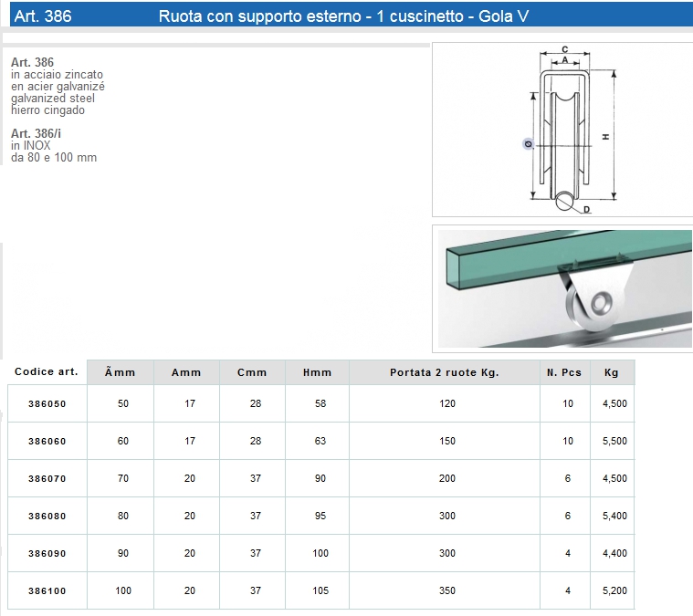The width and height of the screenshot is (693, 616).
Task: Click the 'Hmm' column header
Action: tap(317, 372)
